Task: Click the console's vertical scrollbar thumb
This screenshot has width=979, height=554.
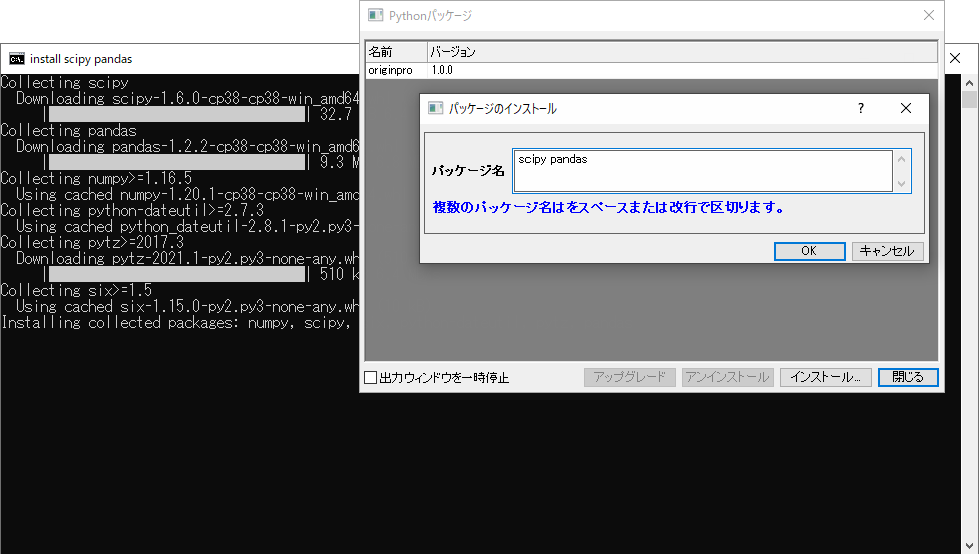Action: pos(969,99)
